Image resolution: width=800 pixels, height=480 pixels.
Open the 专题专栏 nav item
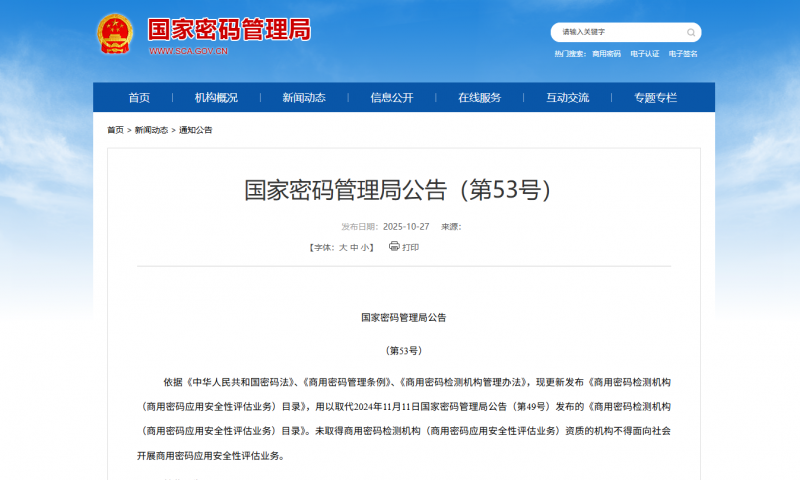655,97
